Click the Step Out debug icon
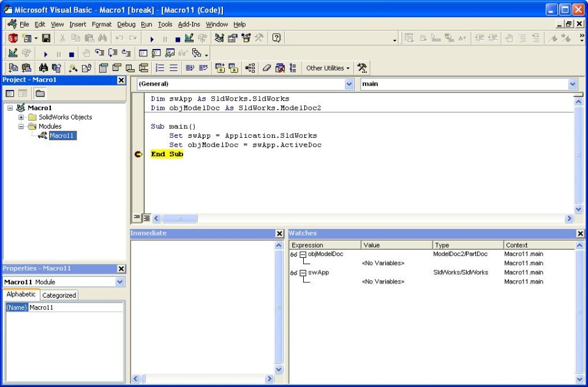This screenshot has width=588, height=387. pos(126,53)
